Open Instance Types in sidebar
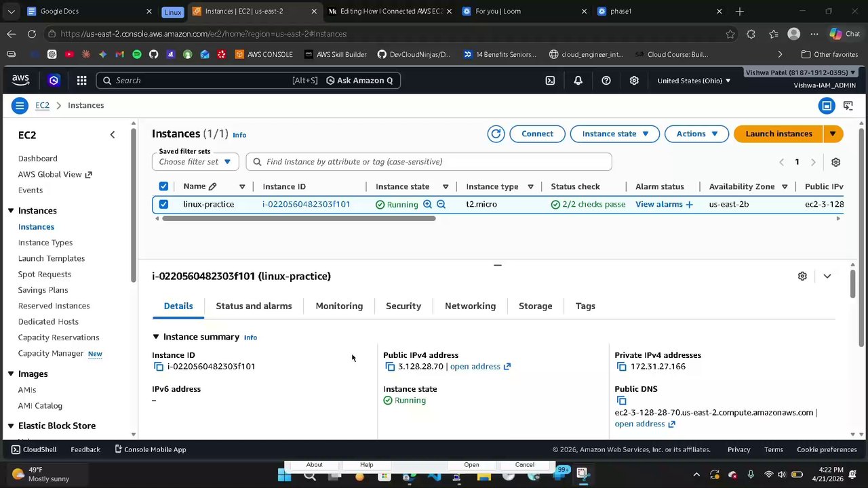 pyautogui.click(x=45, y=243)
